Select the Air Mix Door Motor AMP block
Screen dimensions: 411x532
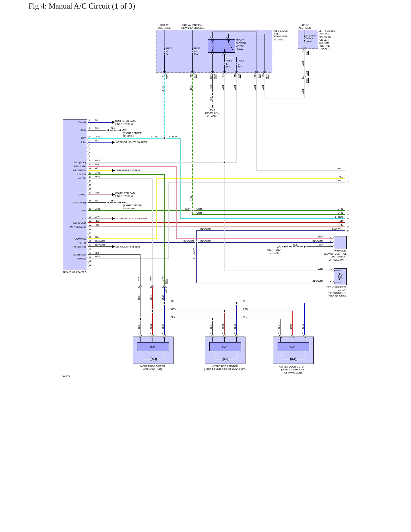click(293, 347)
